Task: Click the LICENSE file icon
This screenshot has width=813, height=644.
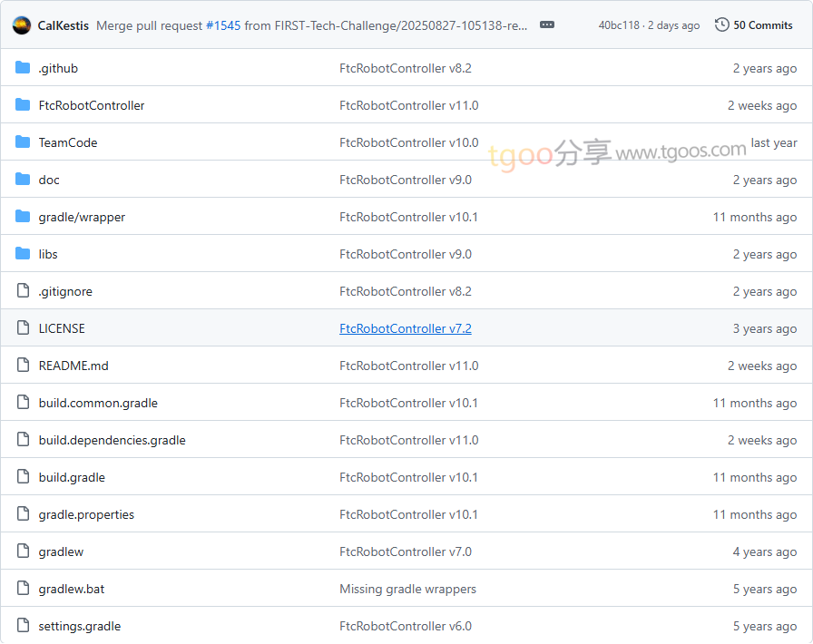Action: point(23,328)
